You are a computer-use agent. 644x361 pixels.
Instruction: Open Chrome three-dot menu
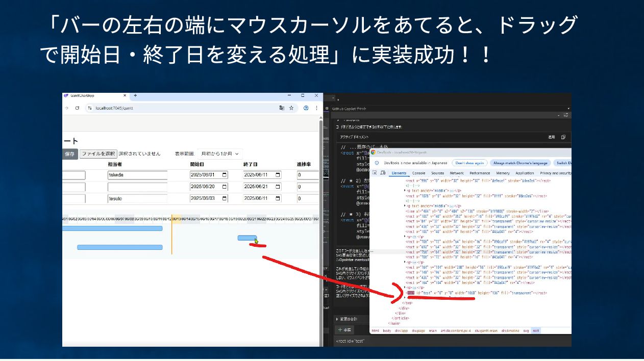pyautogui.click(x=317, y=108)
